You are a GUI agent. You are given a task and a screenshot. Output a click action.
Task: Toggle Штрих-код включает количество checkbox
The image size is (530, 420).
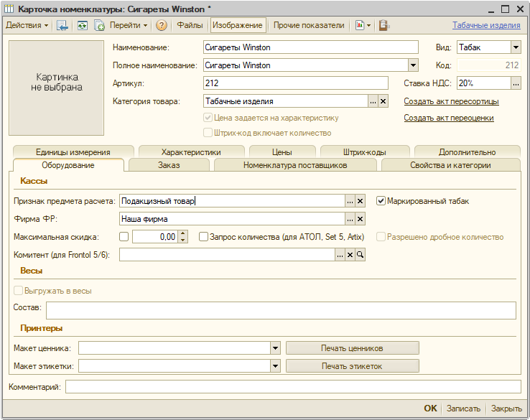point(208,132)
